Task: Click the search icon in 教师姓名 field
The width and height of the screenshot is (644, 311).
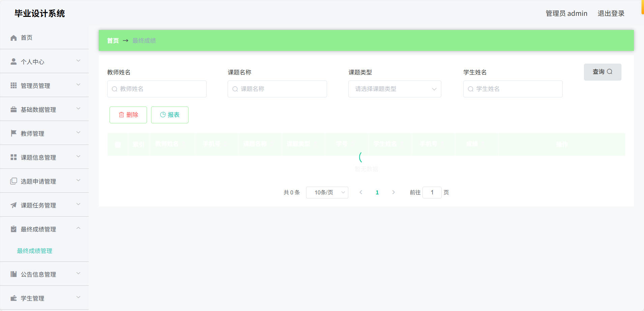Action: point(115,89)
